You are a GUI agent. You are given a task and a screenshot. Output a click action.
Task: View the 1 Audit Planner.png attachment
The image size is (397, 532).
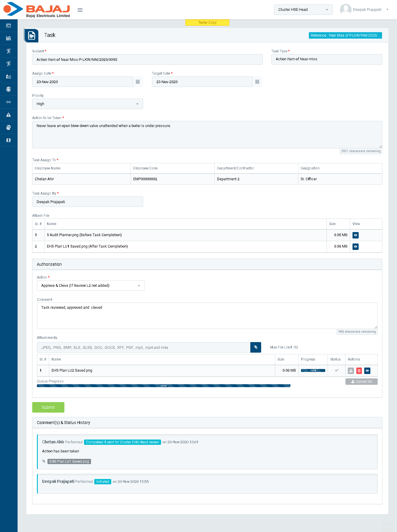(x=355, y=235)
